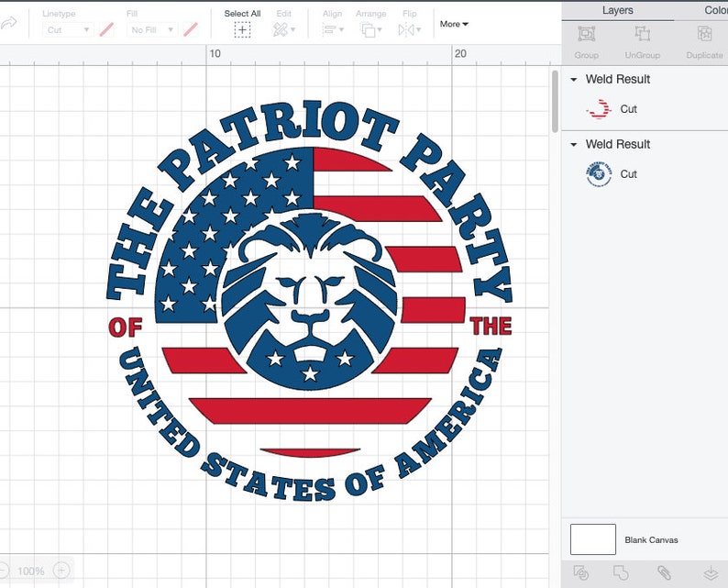This screenshot has width=728, height=588.
Task: Click the Fill color swatch
Action: (x=191, y=29)
